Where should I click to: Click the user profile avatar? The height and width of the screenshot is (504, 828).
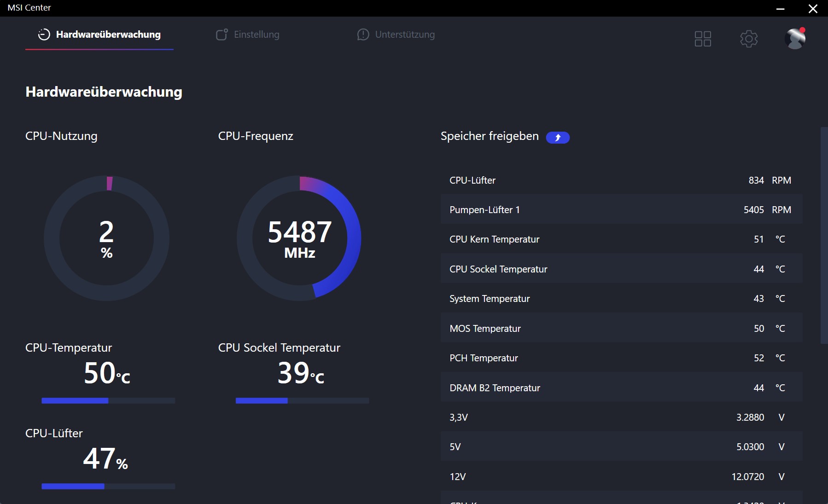(x=795, y=39)
